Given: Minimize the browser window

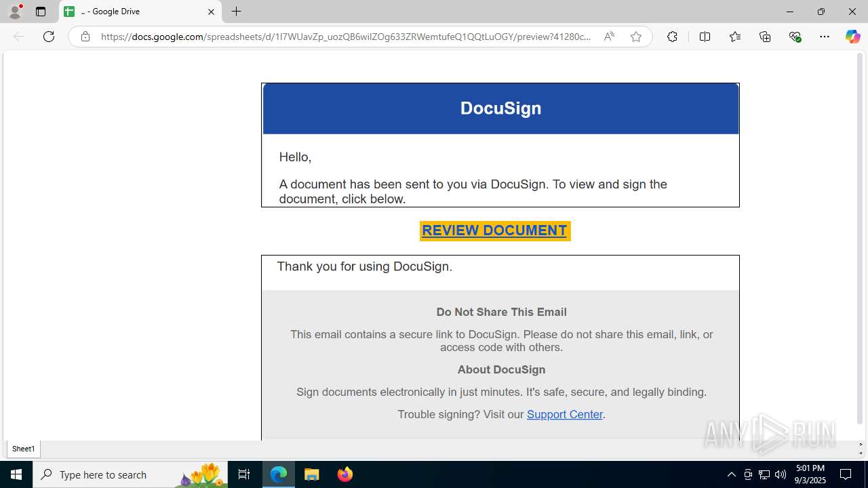Looking at the screenshot, I should click(x=789, y=12).
